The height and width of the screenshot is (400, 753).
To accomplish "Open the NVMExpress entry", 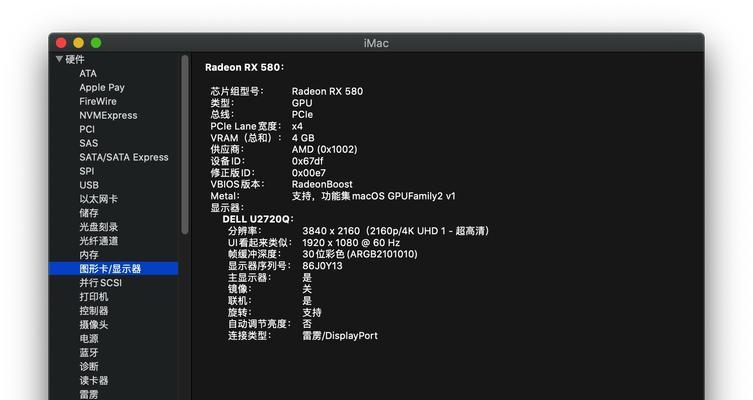I will [x=108, y=115].
